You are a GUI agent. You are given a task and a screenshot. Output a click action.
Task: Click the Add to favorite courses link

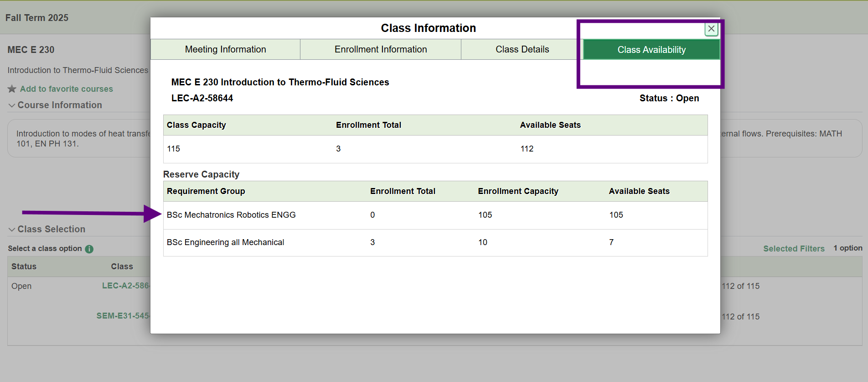(x=66, y=89)
